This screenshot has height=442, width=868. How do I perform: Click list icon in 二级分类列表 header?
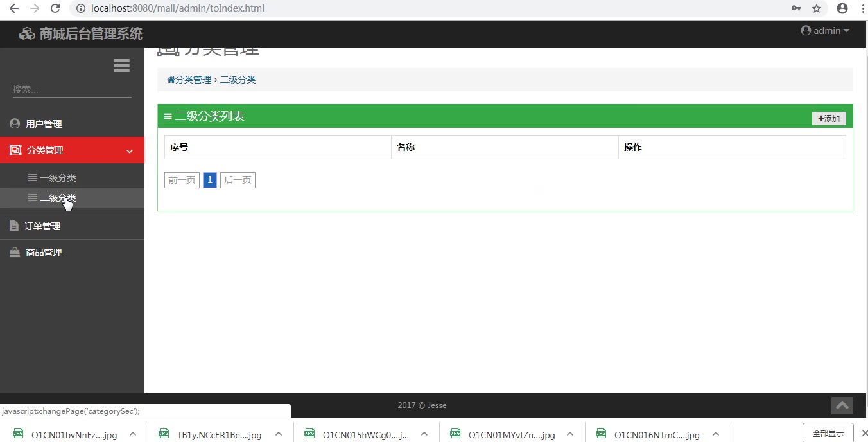click(168, 116)
